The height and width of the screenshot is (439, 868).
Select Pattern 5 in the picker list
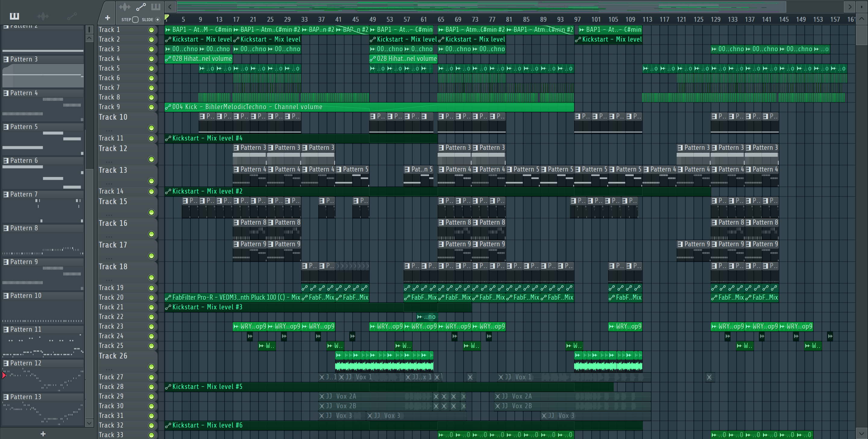pos(43,127)
